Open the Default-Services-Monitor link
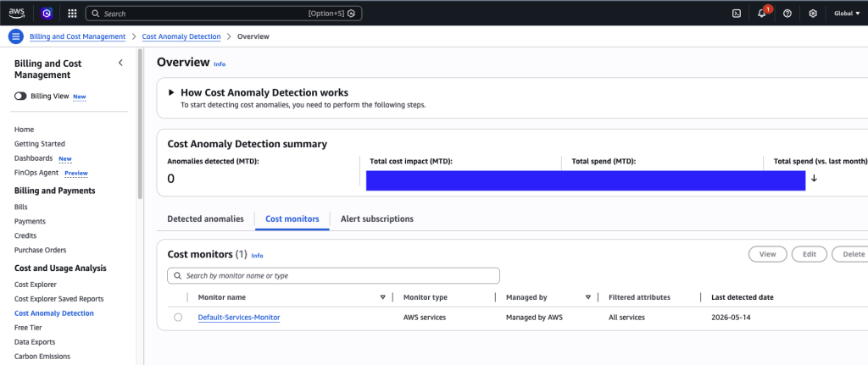 click(239, 318)
